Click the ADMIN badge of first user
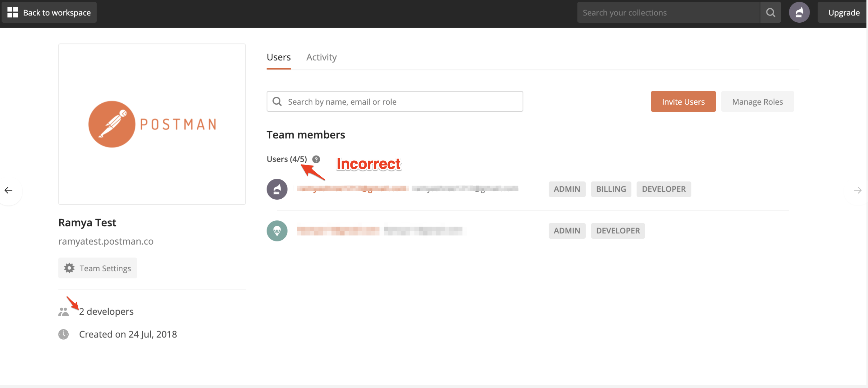868x388 pixels. tap(567, 189)
